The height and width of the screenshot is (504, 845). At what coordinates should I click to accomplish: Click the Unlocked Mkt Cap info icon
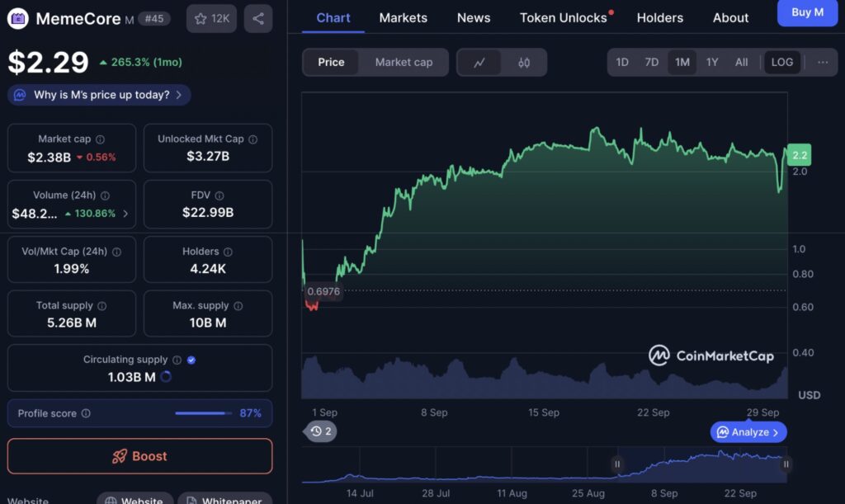pyautogui.click(x=253, y=139)
